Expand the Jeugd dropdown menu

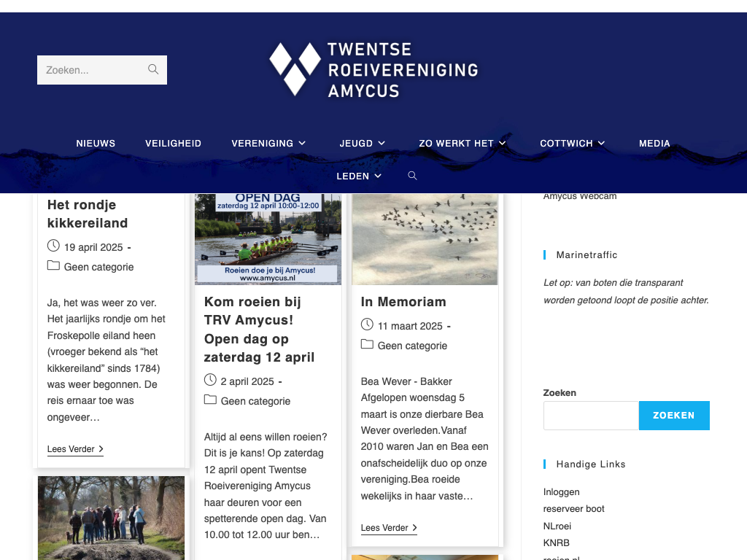click(x=362, y=144)
